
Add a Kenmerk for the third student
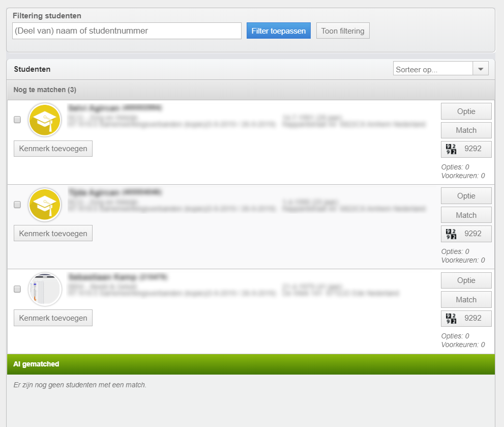click(x=53, y=318)
